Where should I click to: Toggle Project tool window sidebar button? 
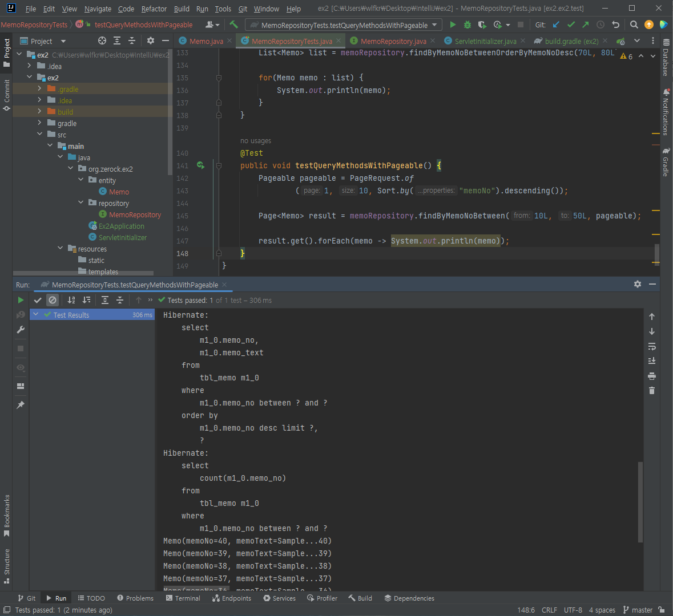[x=6, y=52]
